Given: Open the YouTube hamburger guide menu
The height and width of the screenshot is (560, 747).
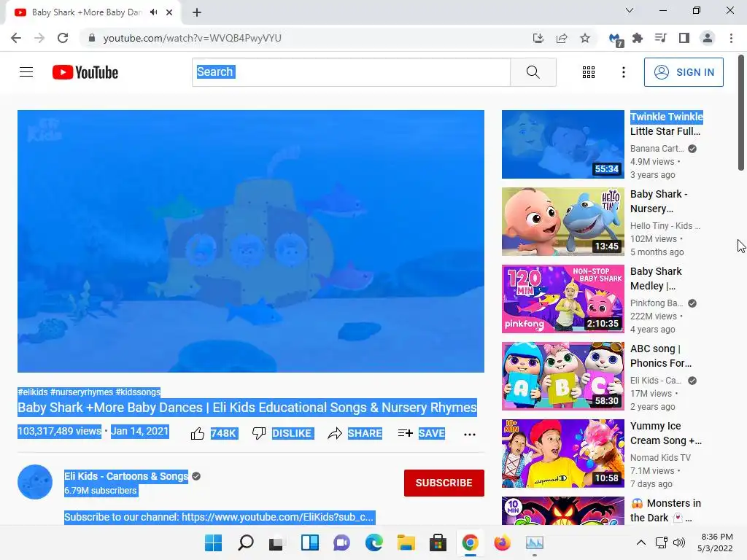Looking at the screenshot, I should pos(26,72).
